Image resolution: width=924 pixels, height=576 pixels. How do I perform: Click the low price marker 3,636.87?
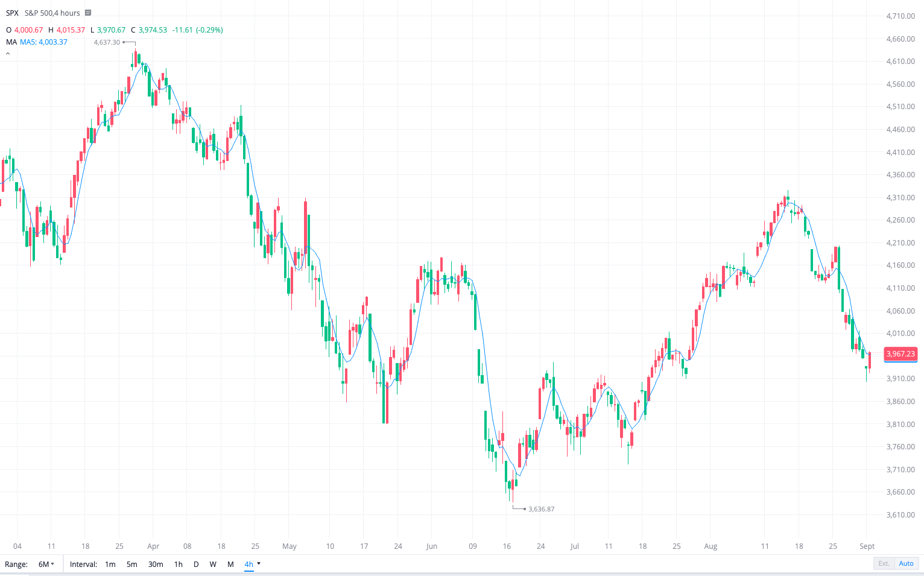pyautogui.click(x=541, y=508)
